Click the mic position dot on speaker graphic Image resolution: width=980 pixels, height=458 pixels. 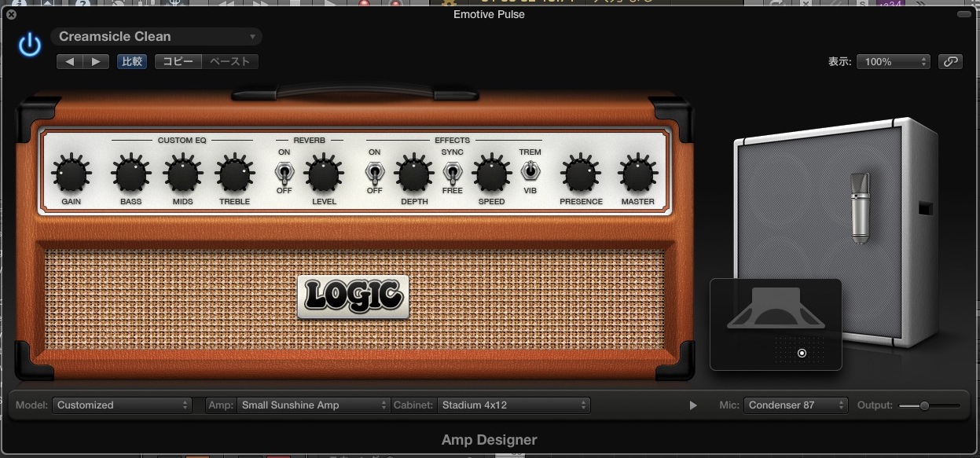click(802, 354)
